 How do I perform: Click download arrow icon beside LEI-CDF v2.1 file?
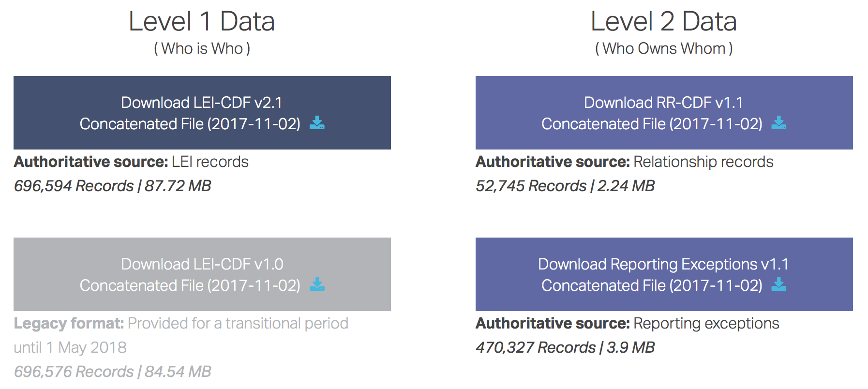click(317, 123)
